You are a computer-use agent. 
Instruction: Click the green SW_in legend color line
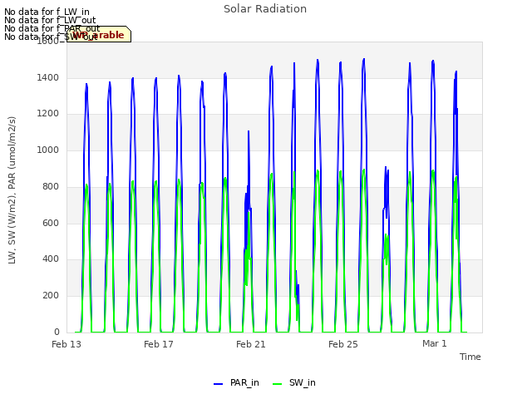(x=277, y=384)
